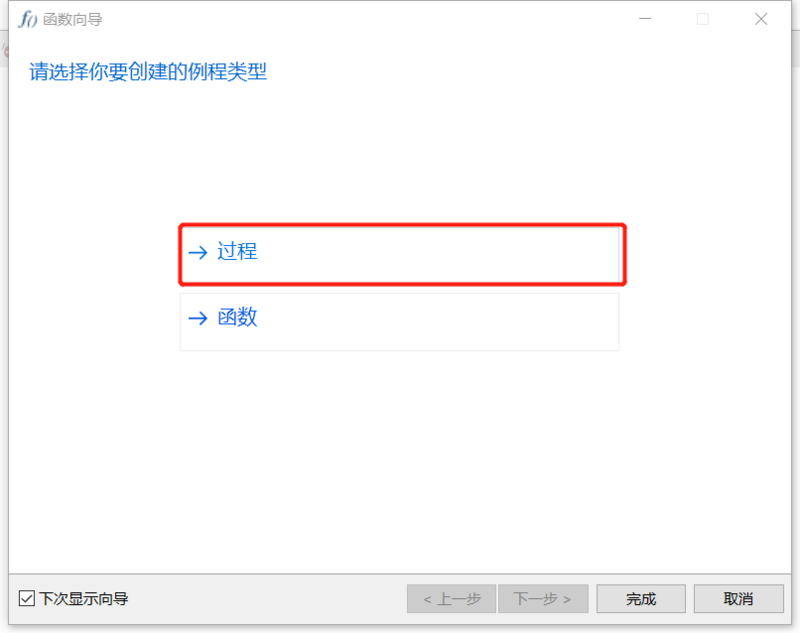
Task: Click the disabled 下一步 button
Action: (x=543, y=598)
